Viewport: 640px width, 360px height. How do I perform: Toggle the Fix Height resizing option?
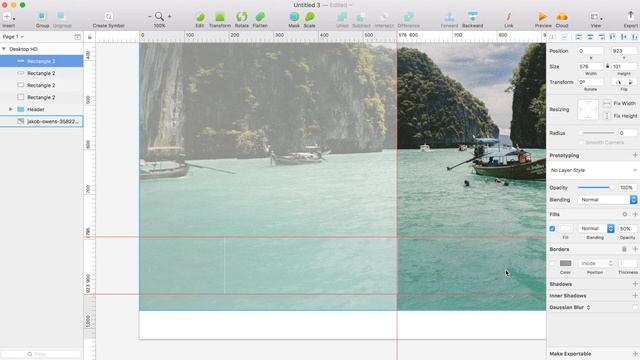point(607,116)
